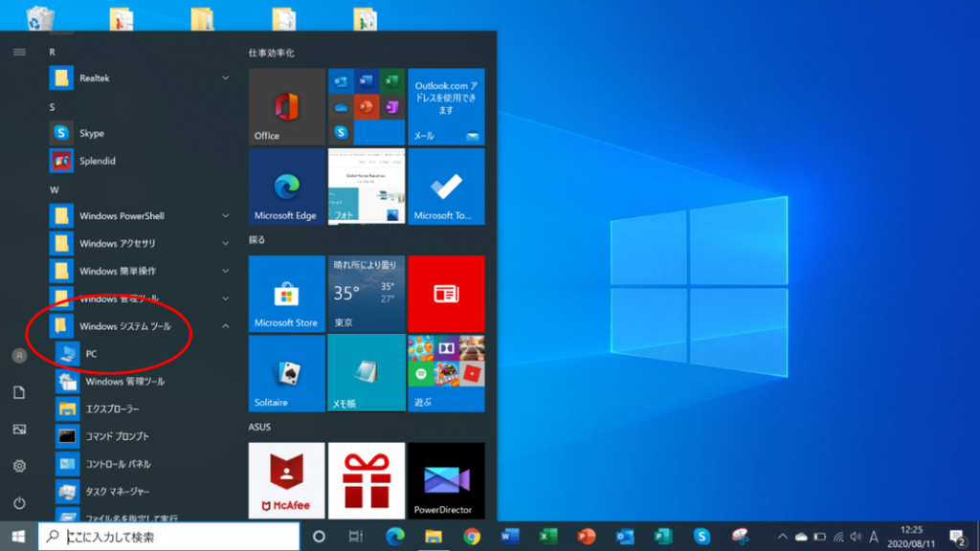Click the Windows Start button
The width and height of the screenshot is (980, 551).
coord(18,537)
